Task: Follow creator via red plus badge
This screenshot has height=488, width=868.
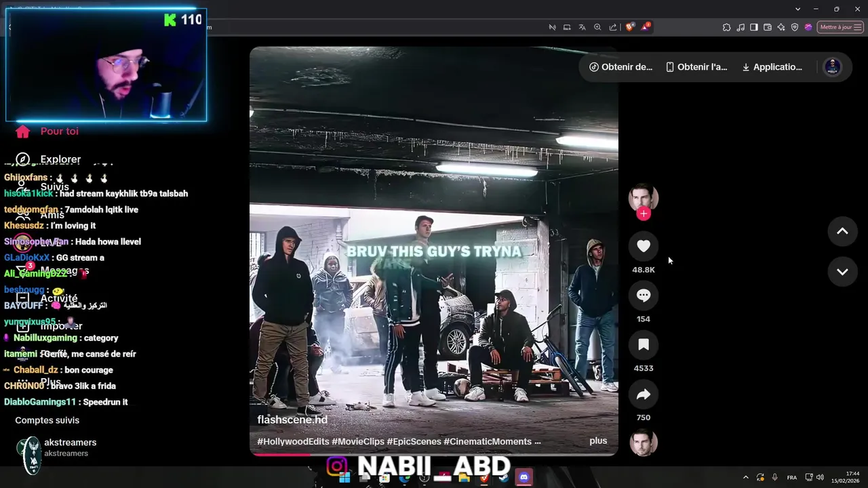Action: (644, 213)
